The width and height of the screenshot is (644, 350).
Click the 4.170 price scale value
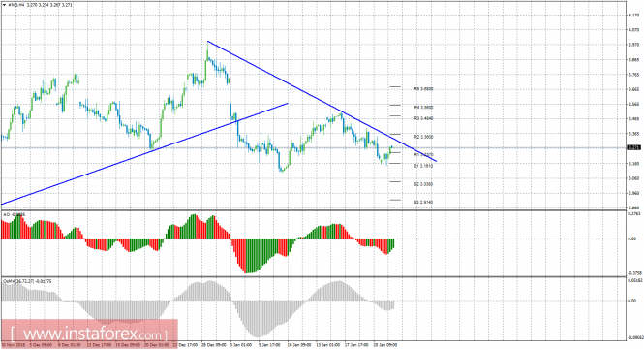(633, 15)
